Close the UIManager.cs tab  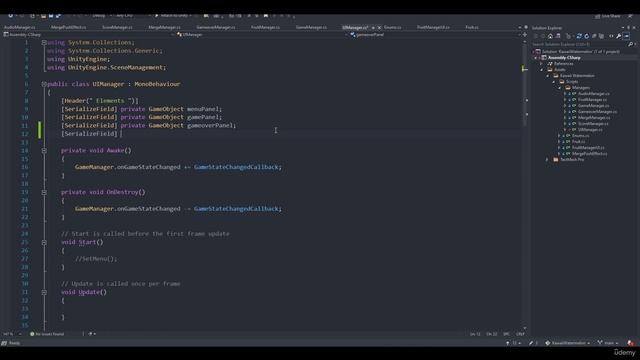(x=379, y=27)
